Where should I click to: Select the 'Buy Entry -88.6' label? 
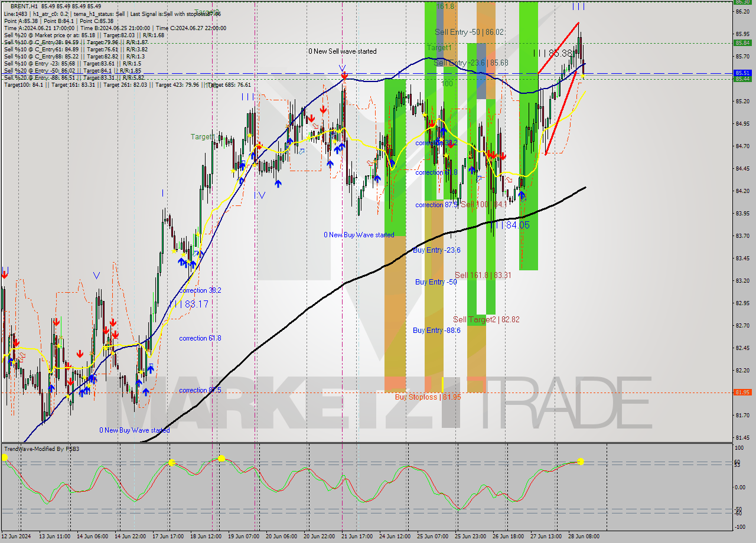click(436, 331)
